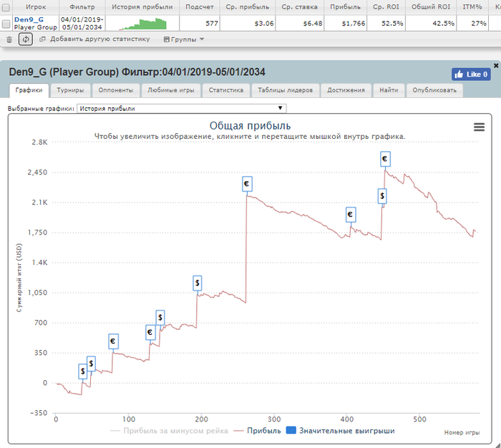Image resolution: width=501 pixels, height=448 pixels.
Task: Sort by the Ср. ставка column header
Action: click(x=300, y=7)
